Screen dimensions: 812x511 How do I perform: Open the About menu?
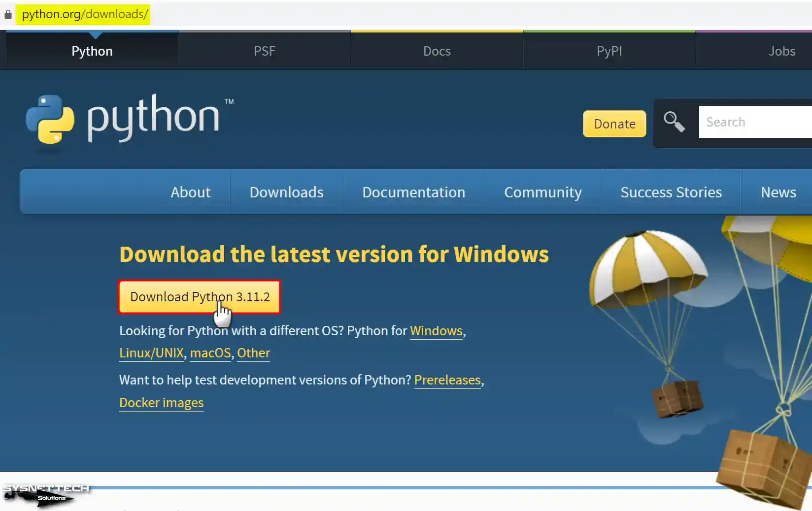coord(191,192)
